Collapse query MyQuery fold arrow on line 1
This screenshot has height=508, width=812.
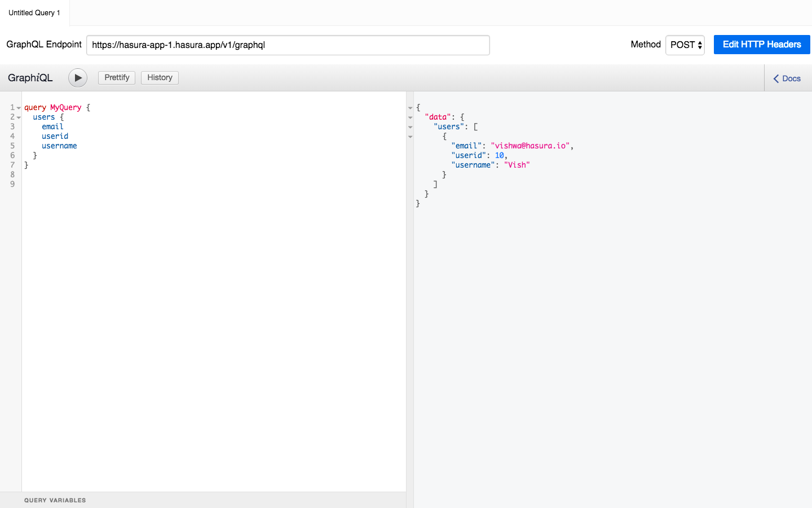(19, 108)
